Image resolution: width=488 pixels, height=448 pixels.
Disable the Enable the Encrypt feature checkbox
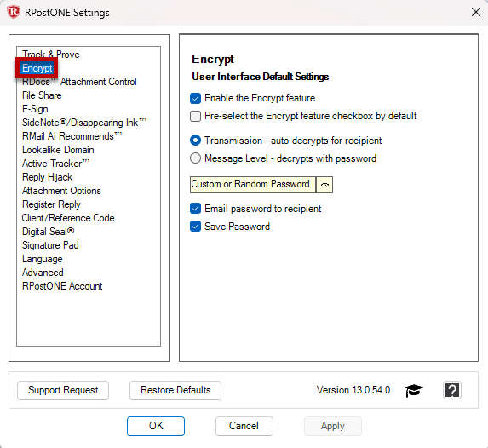tap(195, 98)
